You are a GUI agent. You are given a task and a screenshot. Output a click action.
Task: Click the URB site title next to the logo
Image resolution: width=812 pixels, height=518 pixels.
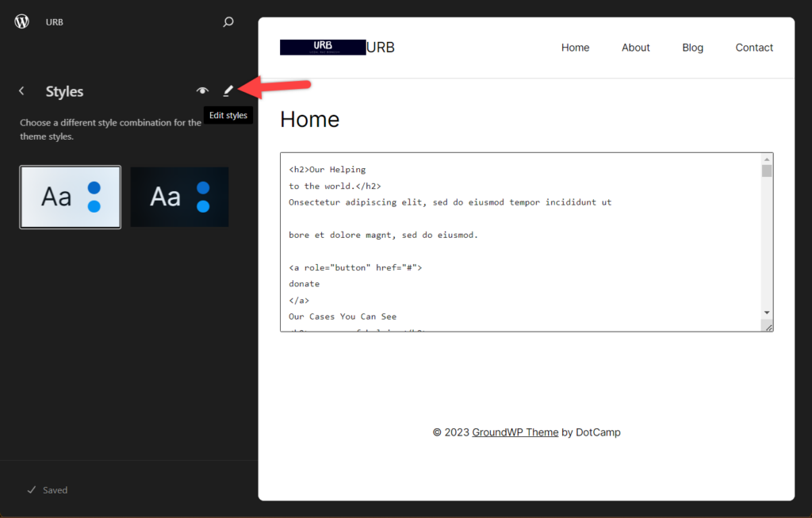[x=380, y=47]
